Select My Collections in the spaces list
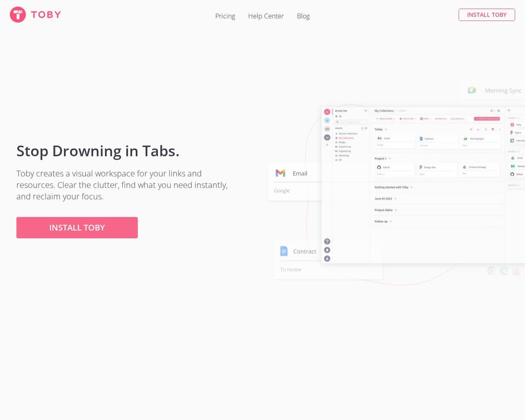Viewport: 525px width, 420px height. (345, 138)
